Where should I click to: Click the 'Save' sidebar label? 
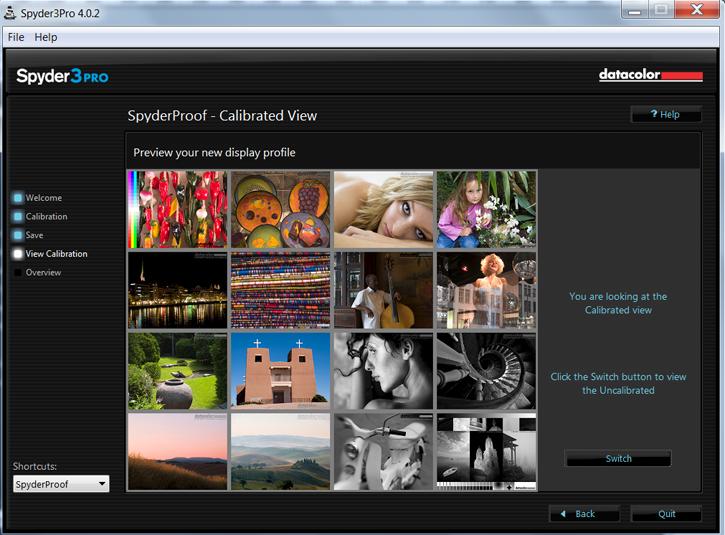click(x=34, y=235)
